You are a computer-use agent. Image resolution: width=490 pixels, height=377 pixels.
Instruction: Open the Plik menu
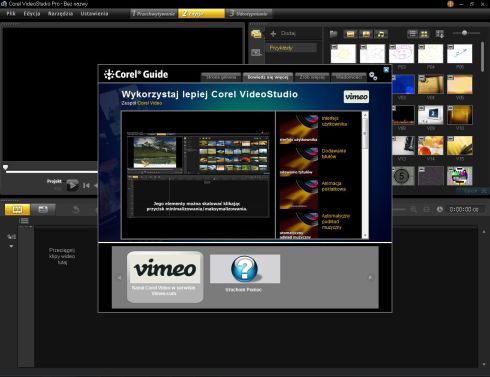(11, 14)
